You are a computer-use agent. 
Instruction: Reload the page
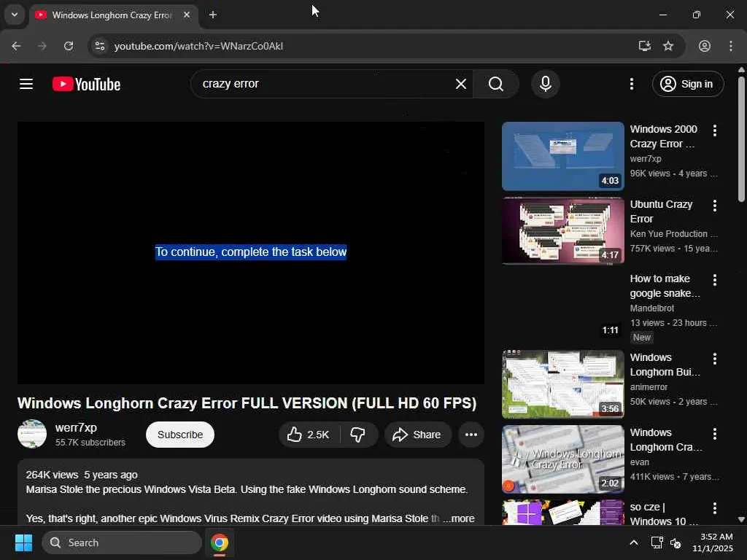click(x=69, y=46)
